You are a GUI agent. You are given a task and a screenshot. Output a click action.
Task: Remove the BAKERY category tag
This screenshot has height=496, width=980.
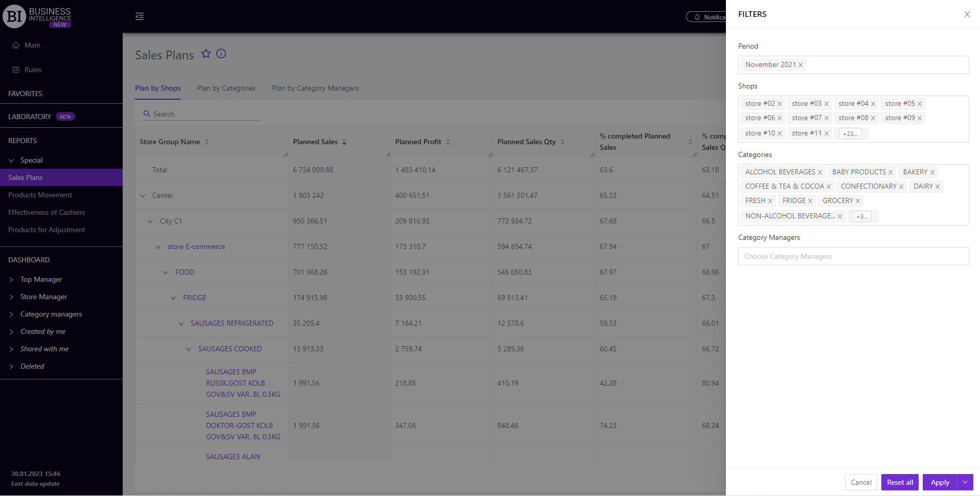(932, 172)
